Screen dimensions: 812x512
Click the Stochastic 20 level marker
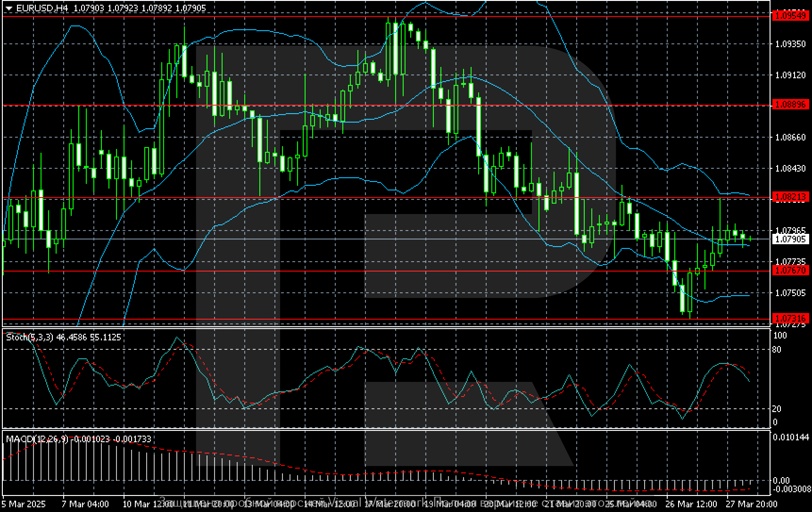776,409
